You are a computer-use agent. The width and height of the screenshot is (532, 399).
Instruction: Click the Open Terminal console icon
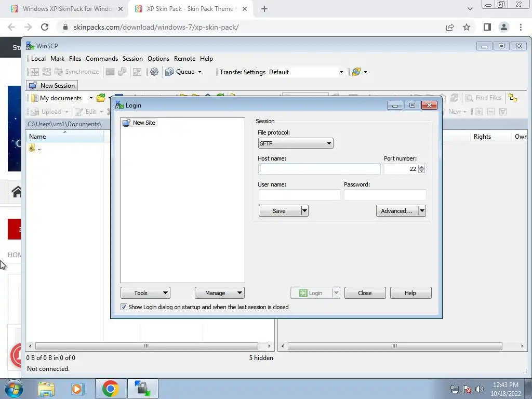[x=110, y=72]
